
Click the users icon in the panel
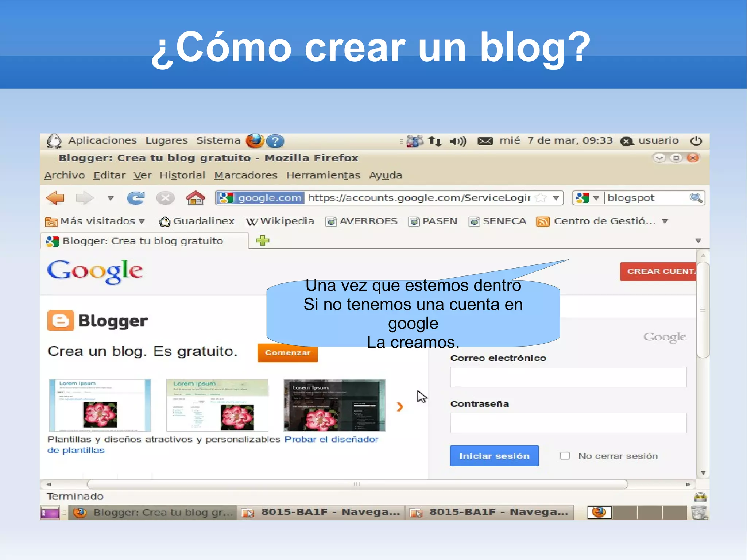pos(415,141)
